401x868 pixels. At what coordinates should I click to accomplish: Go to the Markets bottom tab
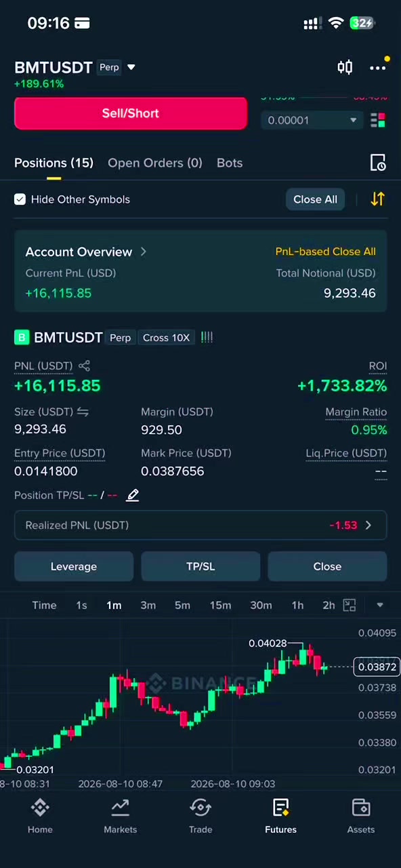click(120, 816)
